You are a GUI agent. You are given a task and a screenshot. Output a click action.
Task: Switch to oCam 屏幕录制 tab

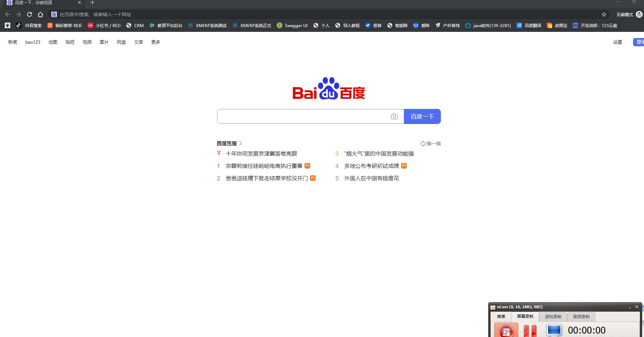tap(525, 316)
